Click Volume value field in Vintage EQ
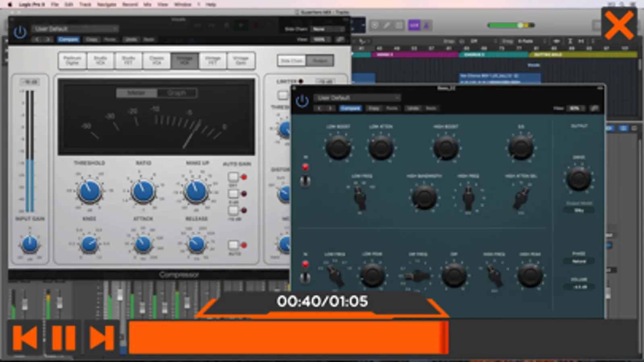This screenshot has width=644, height=362. pos(579,287)
